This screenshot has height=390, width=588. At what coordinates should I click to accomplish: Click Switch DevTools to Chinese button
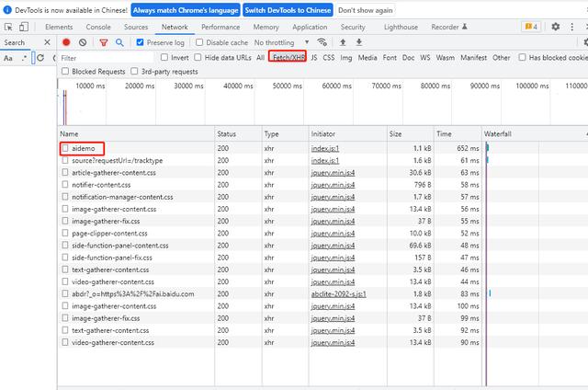(288, 10)
